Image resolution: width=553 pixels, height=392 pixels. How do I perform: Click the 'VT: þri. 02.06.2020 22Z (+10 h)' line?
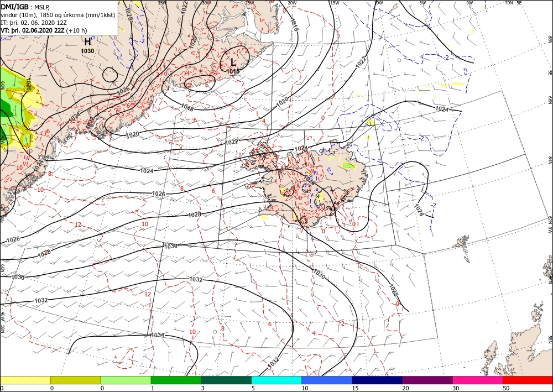44,30
